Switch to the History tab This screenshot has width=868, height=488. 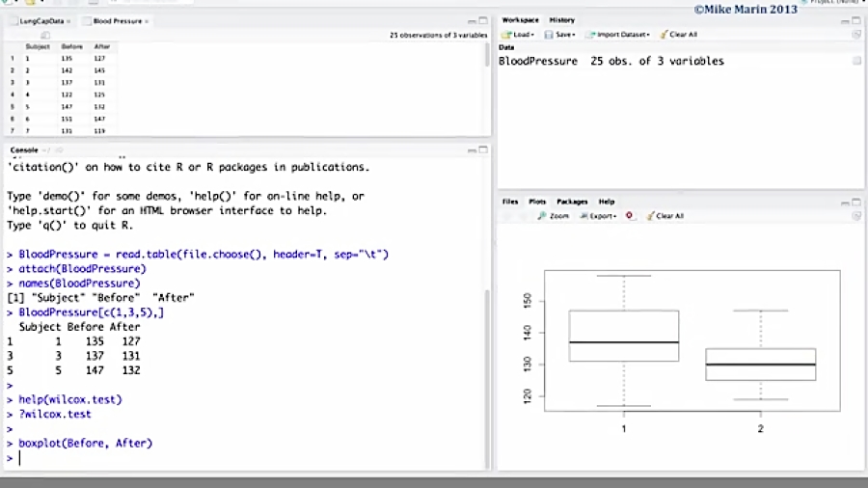coord(561,20)
